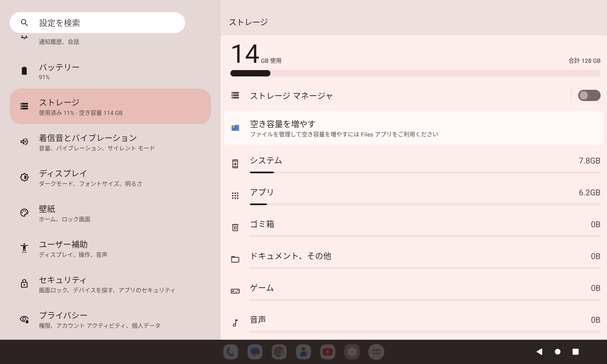Click the apps grid icon in the storage list
The image size is (607, 364).
[x=235, y=196]
